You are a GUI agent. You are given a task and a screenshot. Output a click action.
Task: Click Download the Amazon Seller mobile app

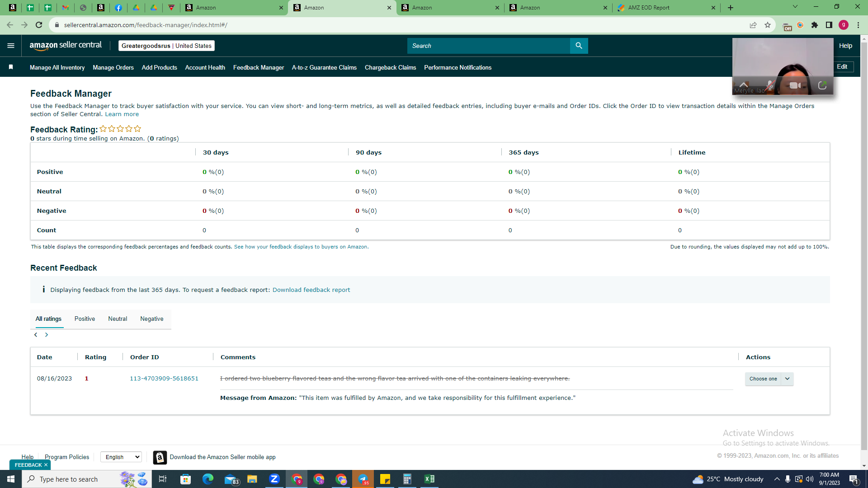click(222, 457)
